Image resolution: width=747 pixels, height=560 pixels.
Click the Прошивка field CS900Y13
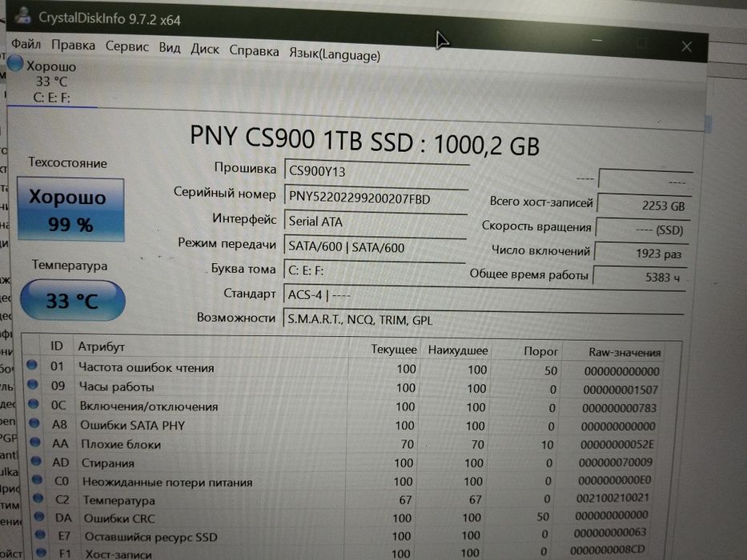pos(376,172)
